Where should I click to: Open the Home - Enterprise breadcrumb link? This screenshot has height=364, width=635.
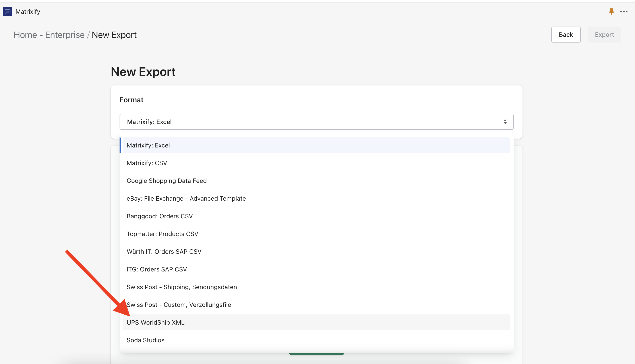[49, 35]
